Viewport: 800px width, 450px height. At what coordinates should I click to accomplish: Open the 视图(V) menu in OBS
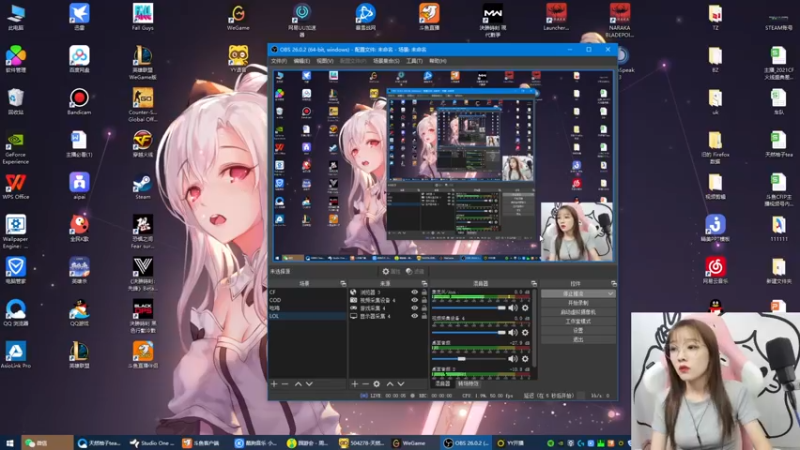coord(325,61)
